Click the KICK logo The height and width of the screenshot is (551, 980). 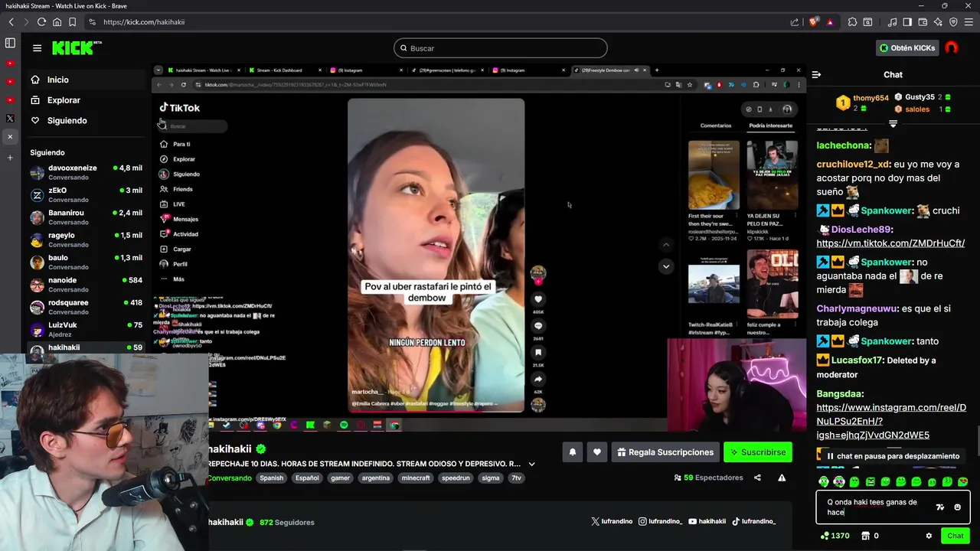[77, 48]
